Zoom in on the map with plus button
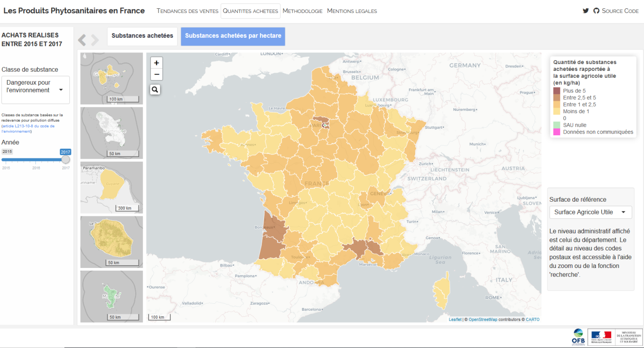Image resolution: width=644 pixels, height=348 pixels. click(156, 63)
